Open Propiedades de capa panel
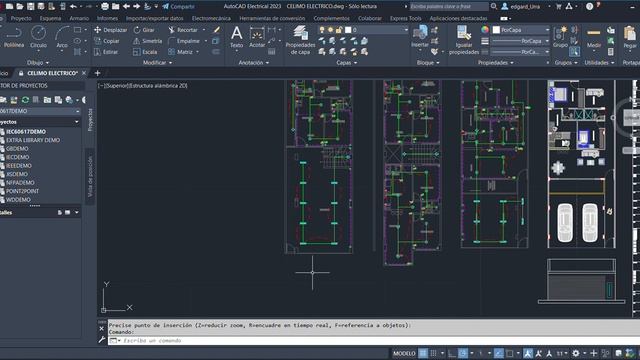640x360 pixels. [x=300, y=40]
